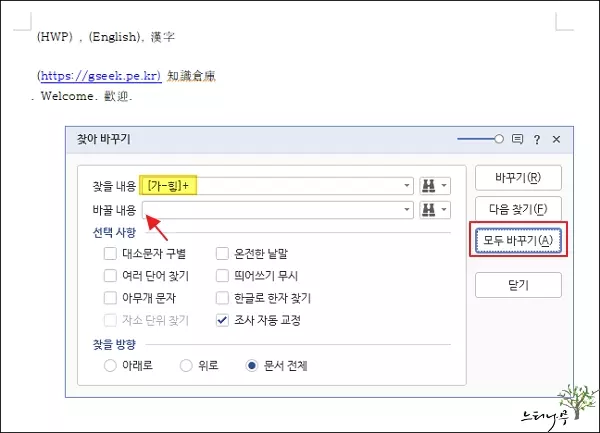The width and height of the screenshot is (600, 433).
Task: Click the 닫기 button
Action: 518,285
